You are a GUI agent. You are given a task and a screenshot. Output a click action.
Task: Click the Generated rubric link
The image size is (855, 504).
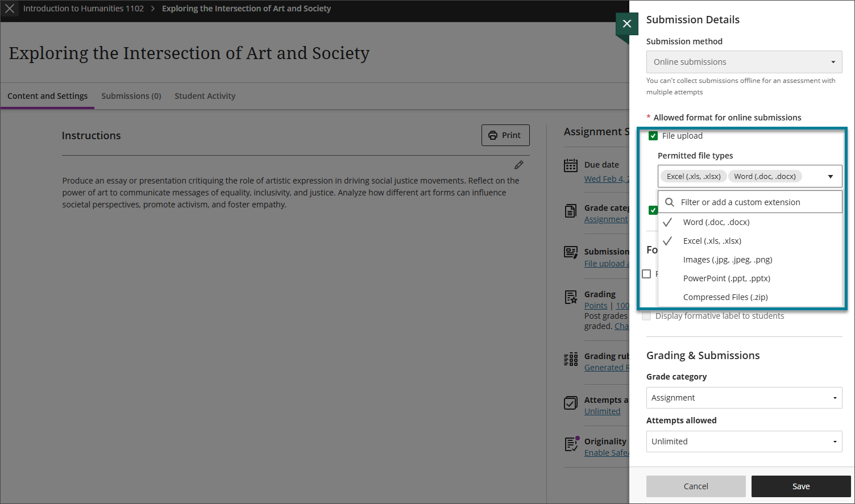click(607, 368)
